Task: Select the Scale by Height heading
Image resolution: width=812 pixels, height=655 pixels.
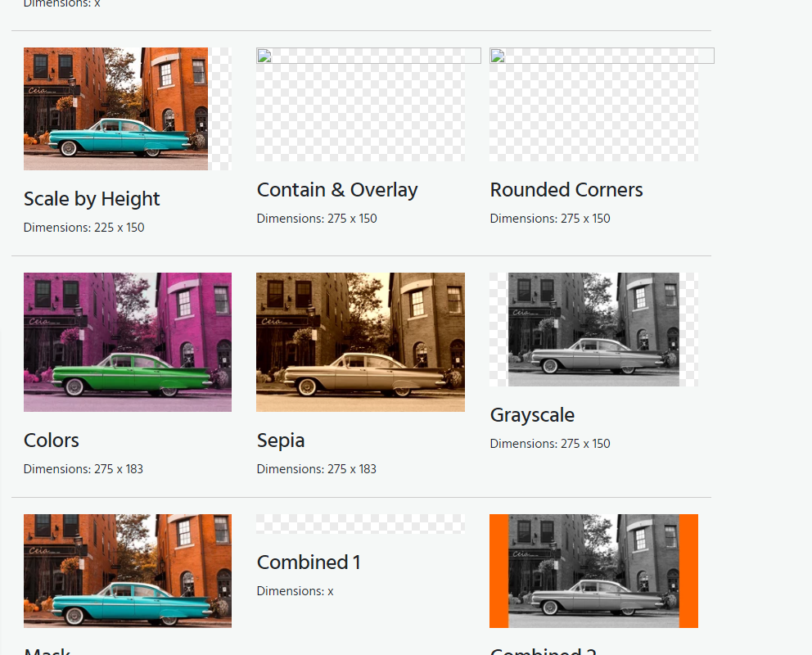Action: click(92, 199)
